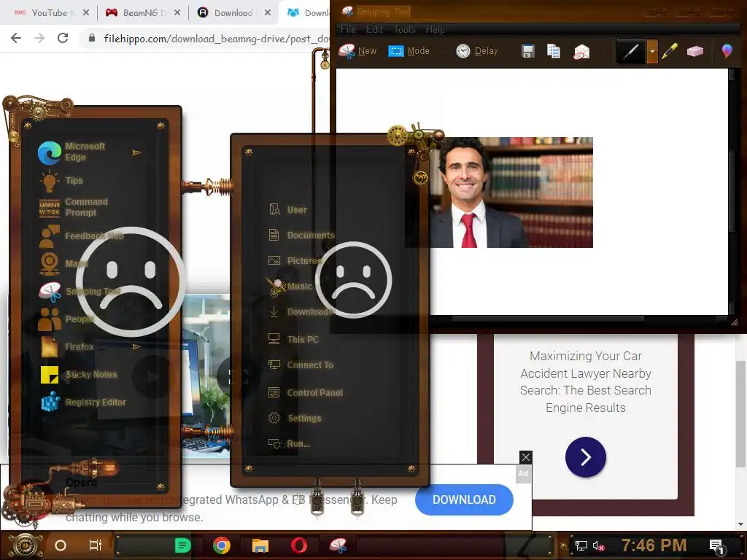The width and height of the screenshot is (747, 560).
Task: Open Opera browser from the taskbar
Action: coord(299,545)
